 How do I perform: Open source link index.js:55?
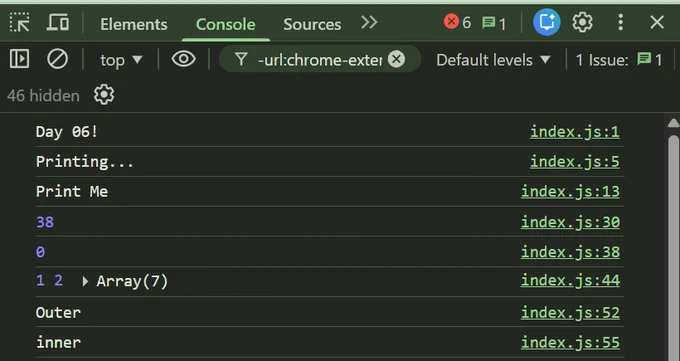tap(570, 343)
